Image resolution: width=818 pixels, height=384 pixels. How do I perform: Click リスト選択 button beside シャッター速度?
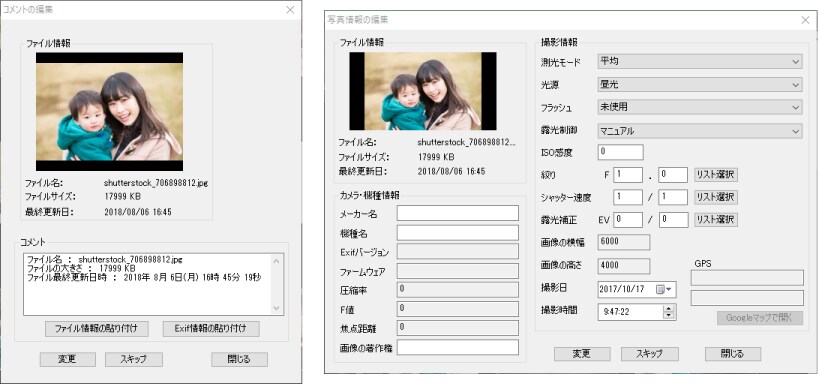pyautogui.click(x=715, y=197)
